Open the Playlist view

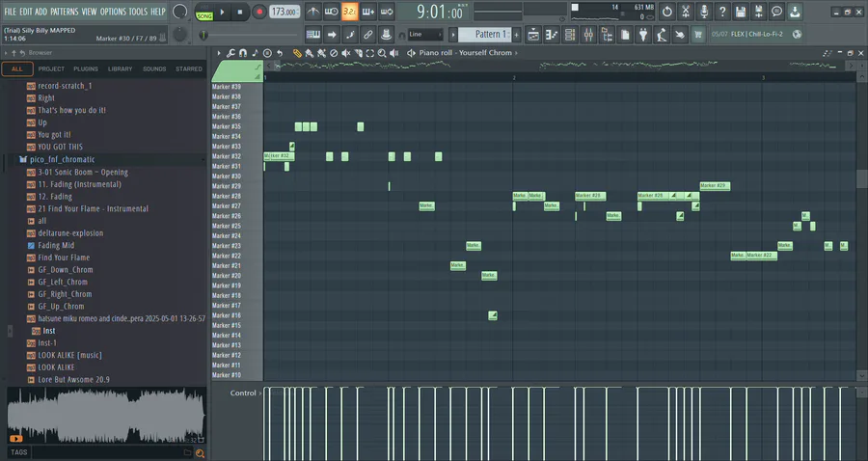click(533, 35)
